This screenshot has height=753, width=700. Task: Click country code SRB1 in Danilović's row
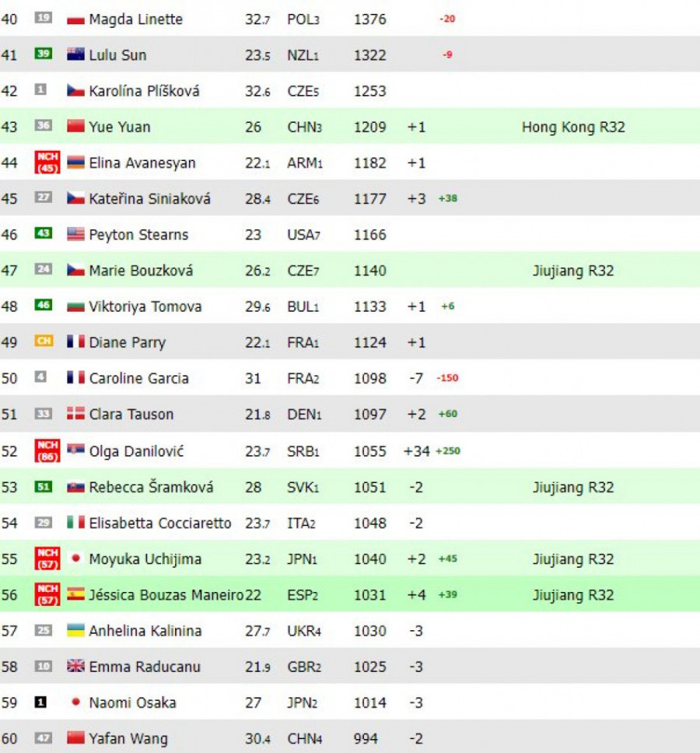pyautogui.click(x=303, y=451)
